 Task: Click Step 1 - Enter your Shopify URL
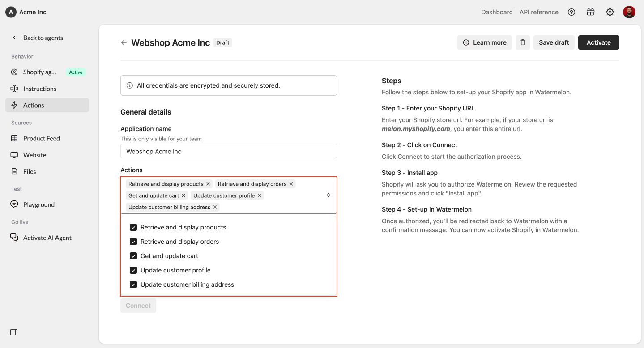[x=428, y=108]
